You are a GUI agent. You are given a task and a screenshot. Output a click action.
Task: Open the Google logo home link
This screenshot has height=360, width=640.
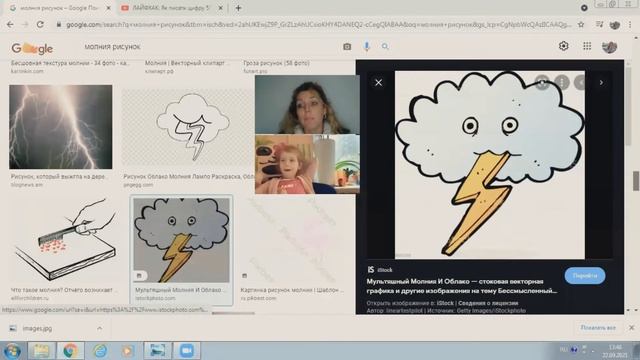(32, 48)
